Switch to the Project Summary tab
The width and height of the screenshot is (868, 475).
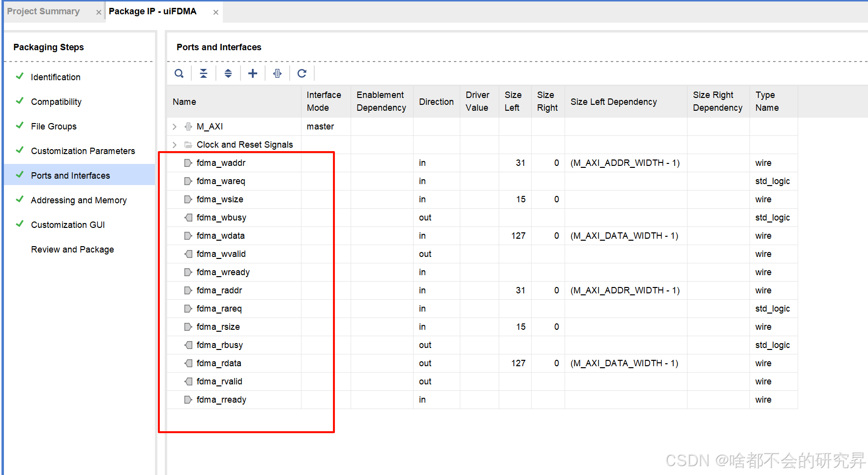click(x=43, y=11)
